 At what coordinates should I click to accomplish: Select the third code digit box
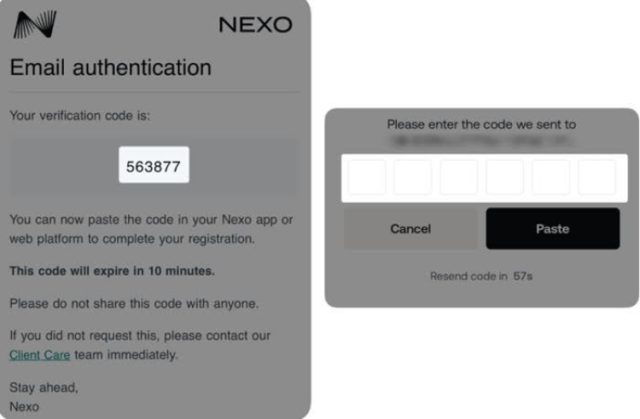459,178
